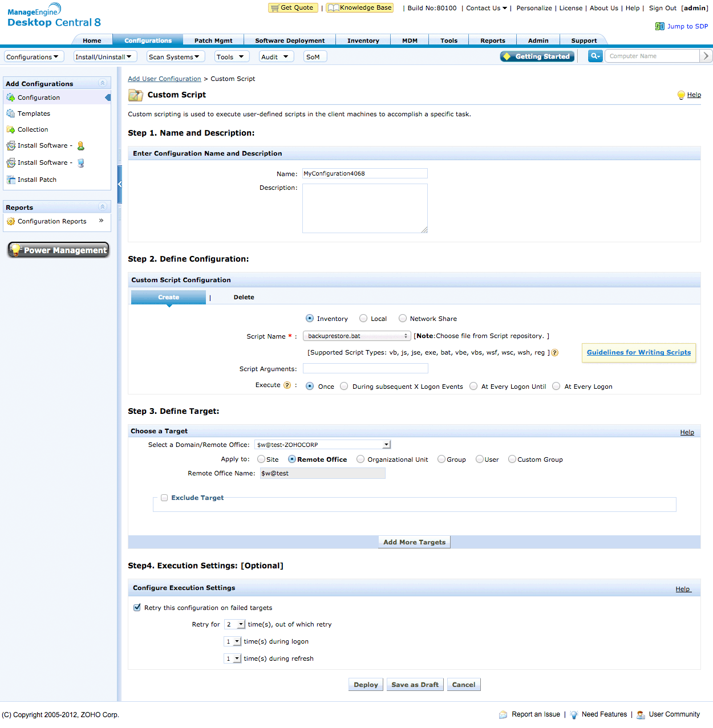The height and width of the screenshot is (728, 713).
Task: Collapse the Reports panel
Action: click(103, 207)
